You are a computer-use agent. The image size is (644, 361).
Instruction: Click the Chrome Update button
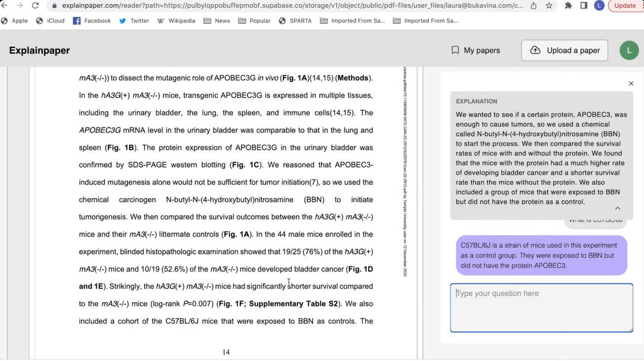[625, 5]
